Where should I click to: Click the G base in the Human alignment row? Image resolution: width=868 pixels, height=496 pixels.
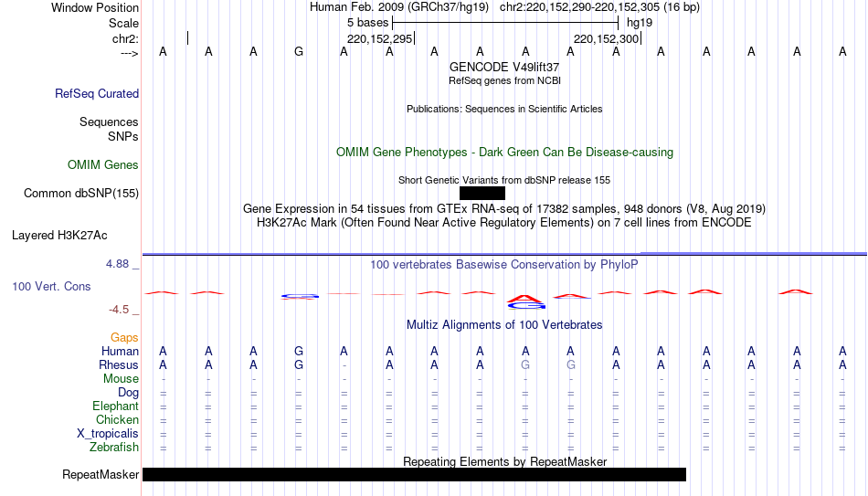[x=299, y=351]
